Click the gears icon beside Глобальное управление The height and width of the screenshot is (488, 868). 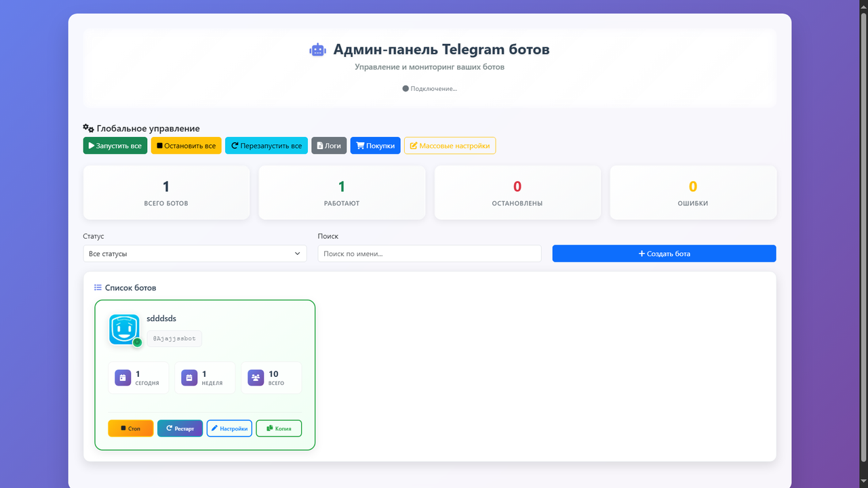point(88,128)
